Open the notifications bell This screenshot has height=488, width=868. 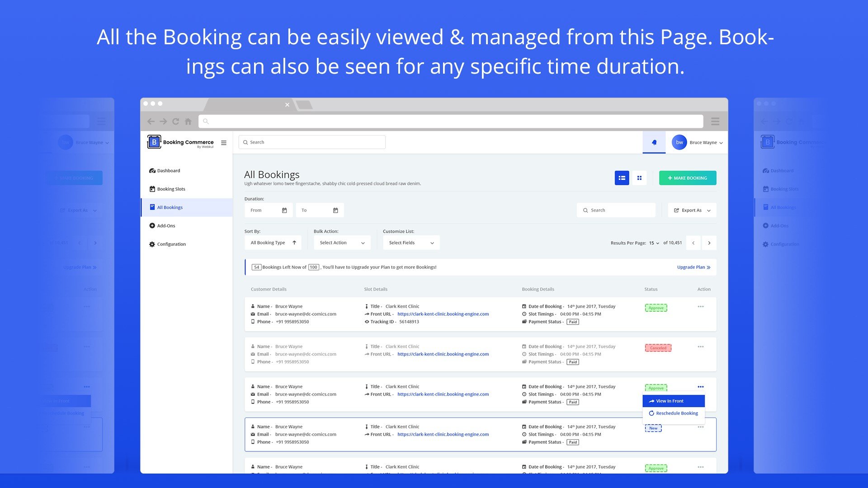pos(654,142)
